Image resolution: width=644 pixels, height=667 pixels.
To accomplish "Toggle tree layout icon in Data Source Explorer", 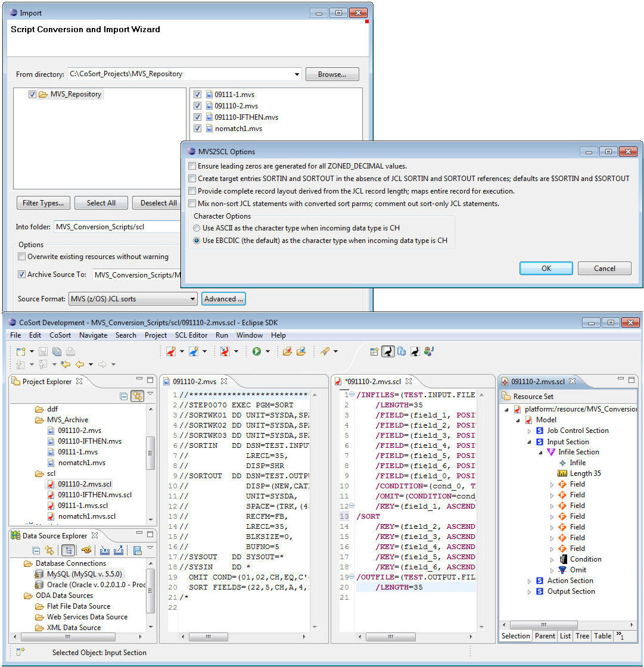I will (x=68, y=550).
